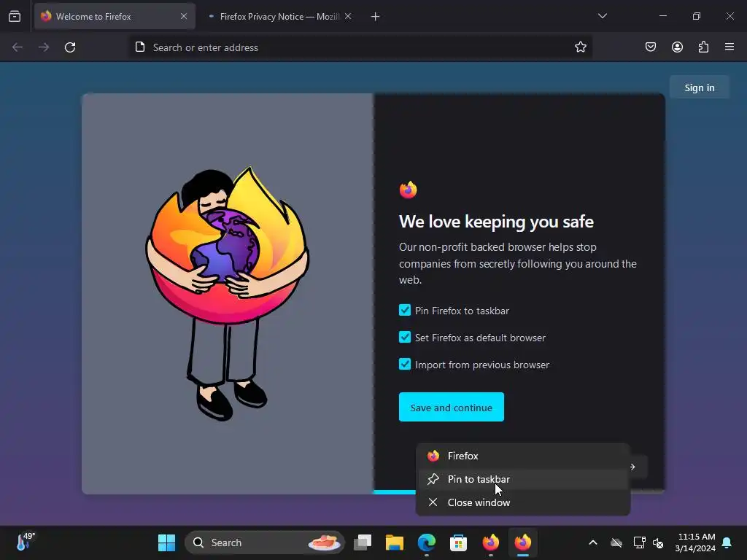Click the Sign in button
Viewport: 747px width, 560px height.
pyautogui.click(x=700, y=87)
